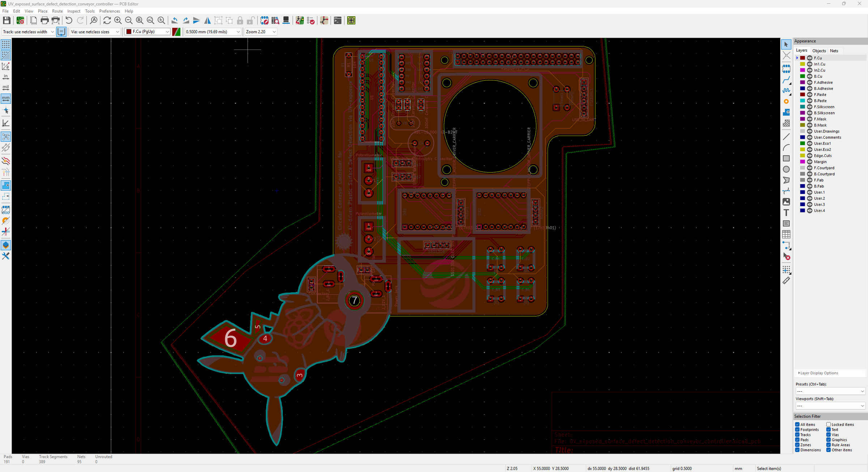Toggle visibility of In1.Cu layer
Image resolution: width=868 pixels, height=472 pixels.
click(810, 64)
